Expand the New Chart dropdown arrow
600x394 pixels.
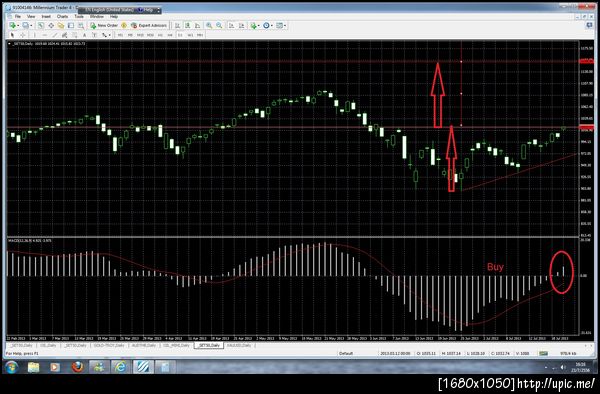tap(18, 26)
